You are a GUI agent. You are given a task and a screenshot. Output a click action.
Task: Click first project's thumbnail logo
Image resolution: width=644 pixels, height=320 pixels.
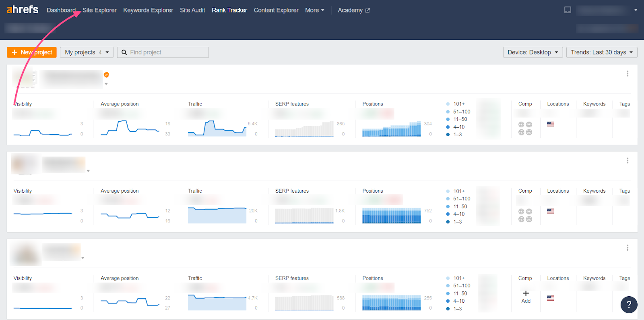click(x=25, y=78)
